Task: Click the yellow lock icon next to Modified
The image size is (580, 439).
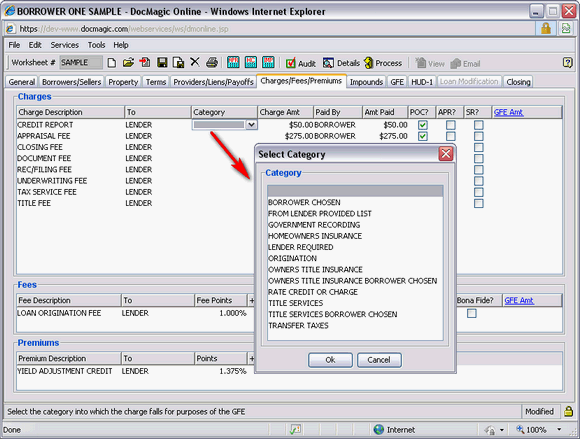Action: [x=568, y=411]
